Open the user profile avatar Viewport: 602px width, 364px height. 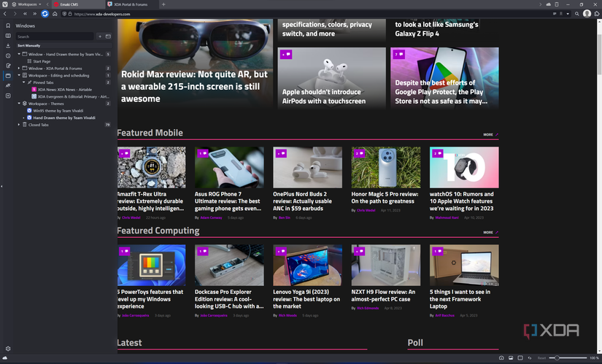tap(587, 14)
